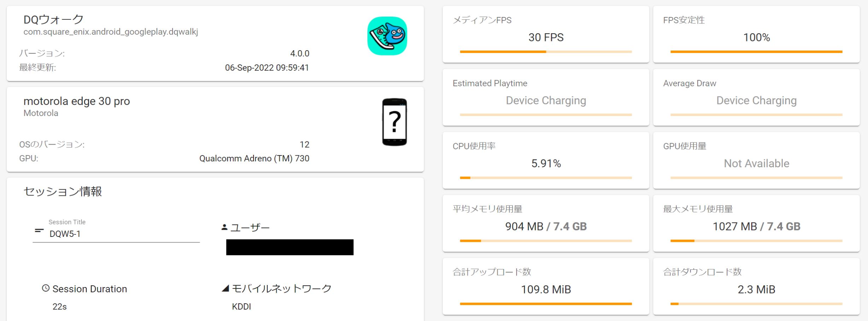Click the Average Draw card
Viewport: 868px width, 321px height.
click(x=756, y=98)
